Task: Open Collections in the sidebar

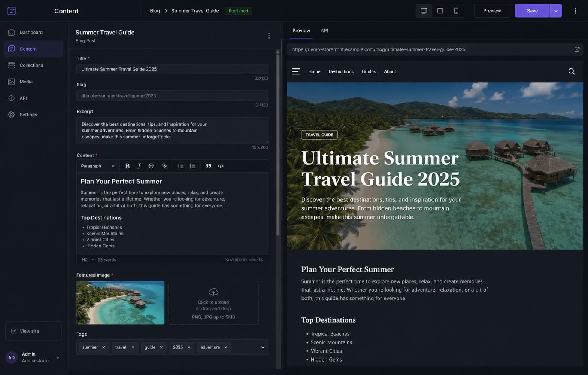Action: click(x=33, y=65)
